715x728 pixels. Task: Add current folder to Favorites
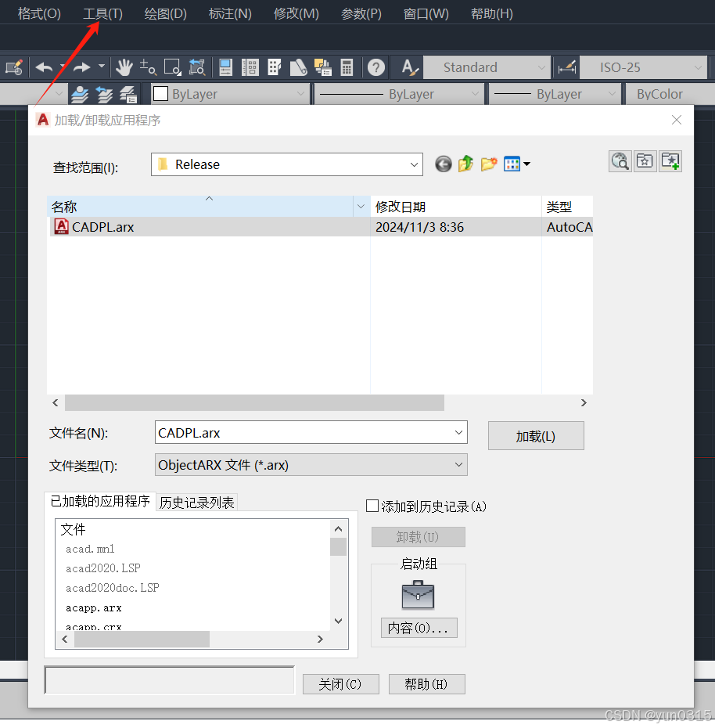(670, 161)
